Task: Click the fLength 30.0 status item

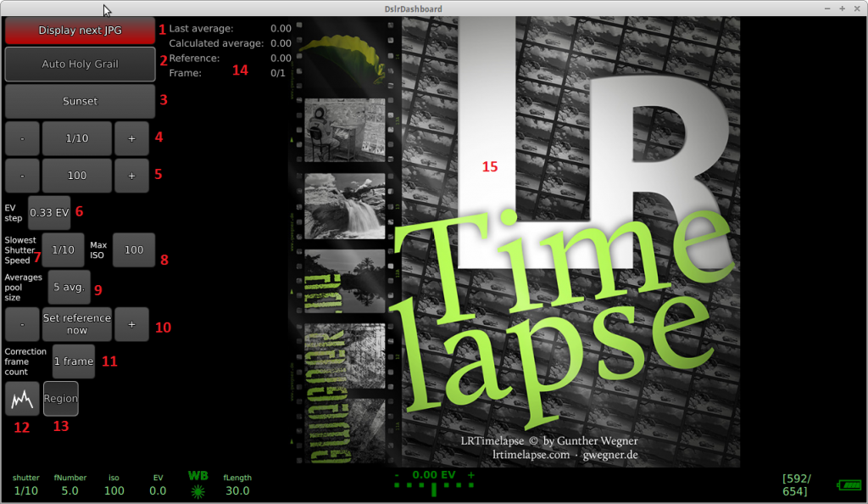Action: click(x=237, y=490)
